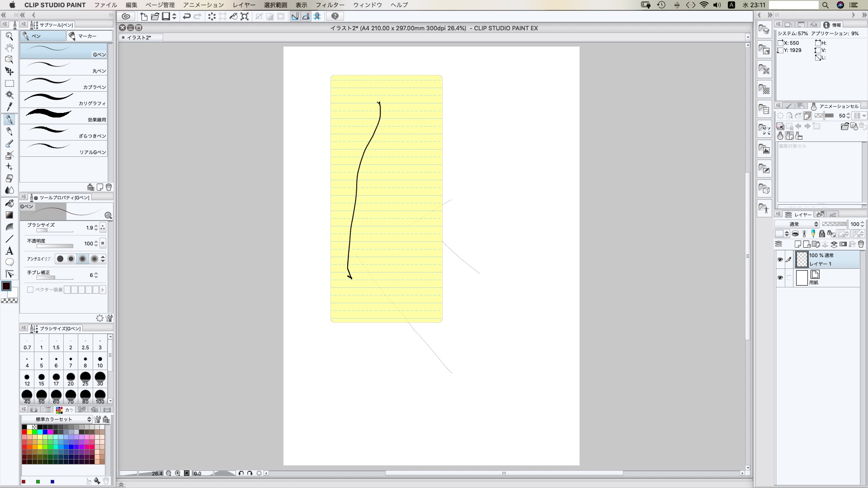Click the macOS Spotlight search icon

click(x=825, y=5)
